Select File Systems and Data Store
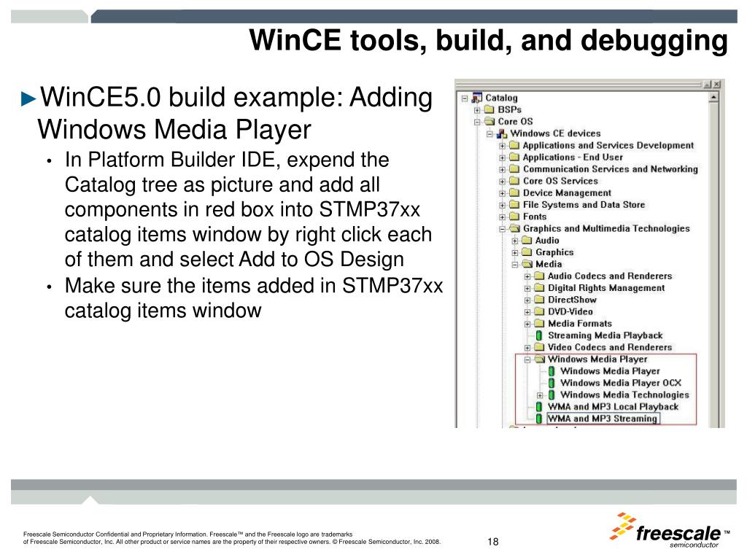The width and height of the screenshot is (747, 560). point(584,205)
